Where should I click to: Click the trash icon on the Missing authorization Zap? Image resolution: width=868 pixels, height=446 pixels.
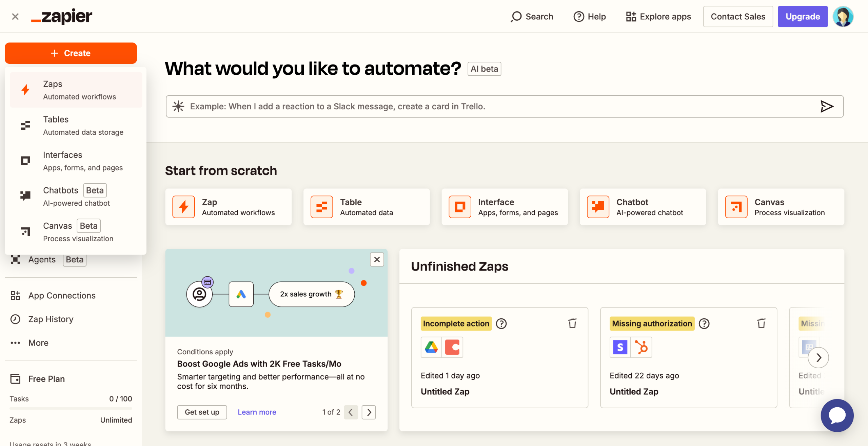click(x=761, y=323)
